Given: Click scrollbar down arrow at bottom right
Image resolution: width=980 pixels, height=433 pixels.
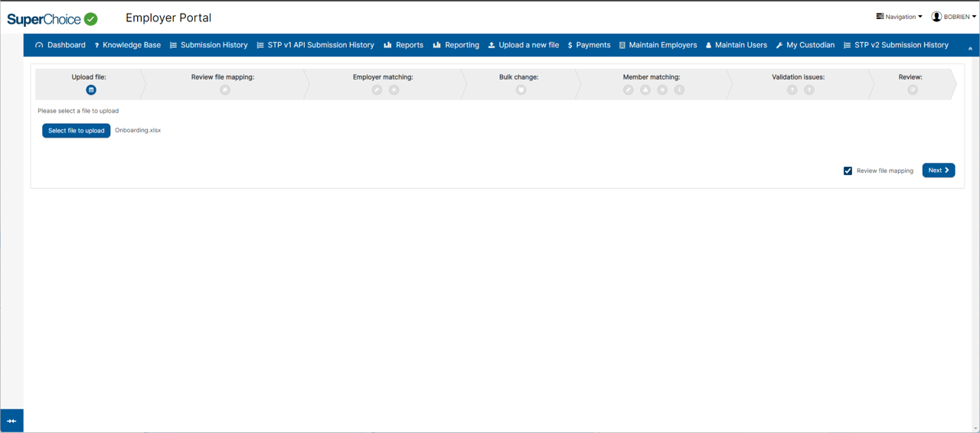Looking at the screenshot, I should point(975,428).
